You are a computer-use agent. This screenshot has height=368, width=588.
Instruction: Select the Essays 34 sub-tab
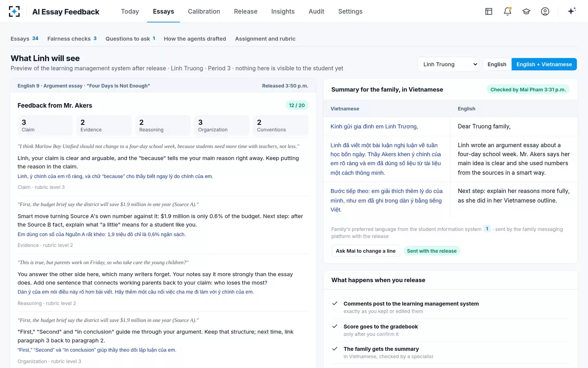pyautogui.click(x=24, y=38)
